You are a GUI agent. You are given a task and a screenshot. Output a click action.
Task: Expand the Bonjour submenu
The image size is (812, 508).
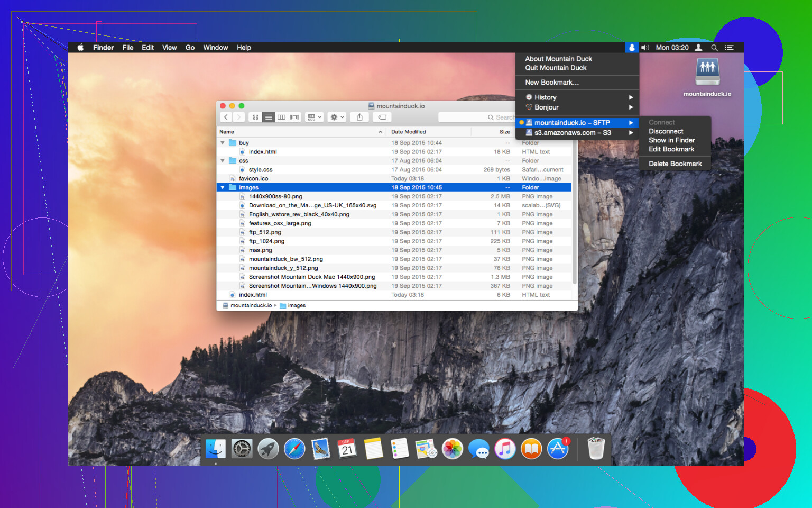[577, 107]
